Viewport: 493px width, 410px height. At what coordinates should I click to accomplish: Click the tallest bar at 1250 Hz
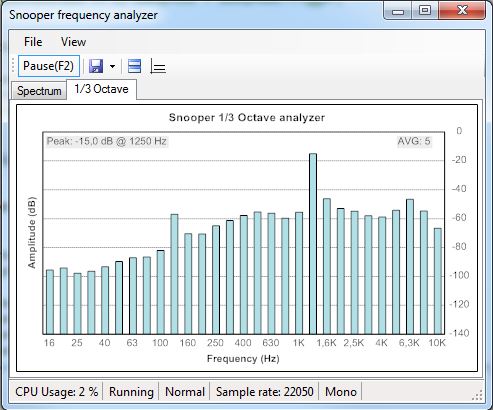pyautogui.click(x=313, y=244)
